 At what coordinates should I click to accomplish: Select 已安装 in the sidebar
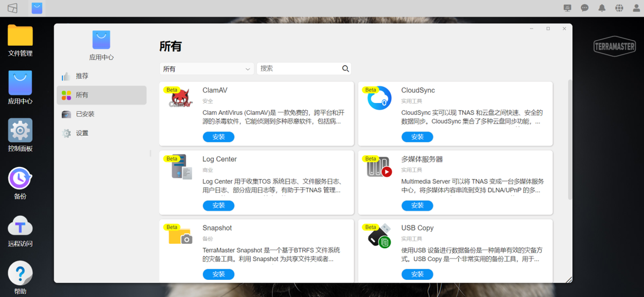pyautogui.click(x=101, y=114)
